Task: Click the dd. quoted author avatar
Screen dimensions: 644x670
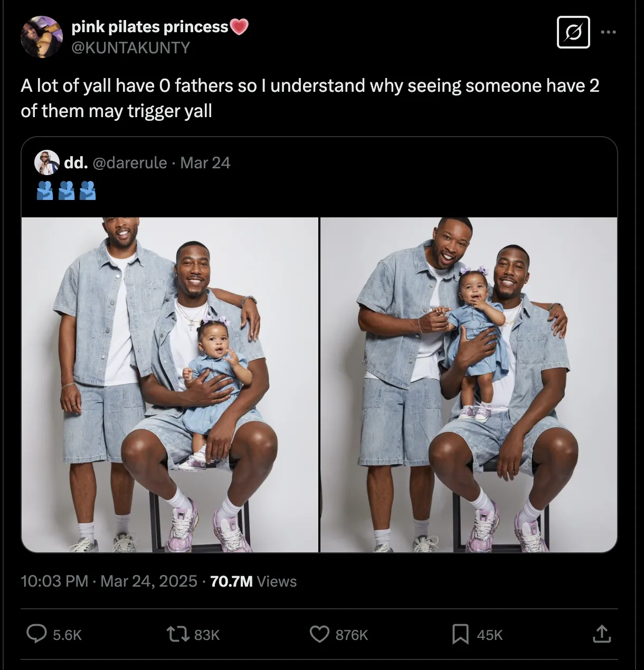Action: tap(46, 162)
